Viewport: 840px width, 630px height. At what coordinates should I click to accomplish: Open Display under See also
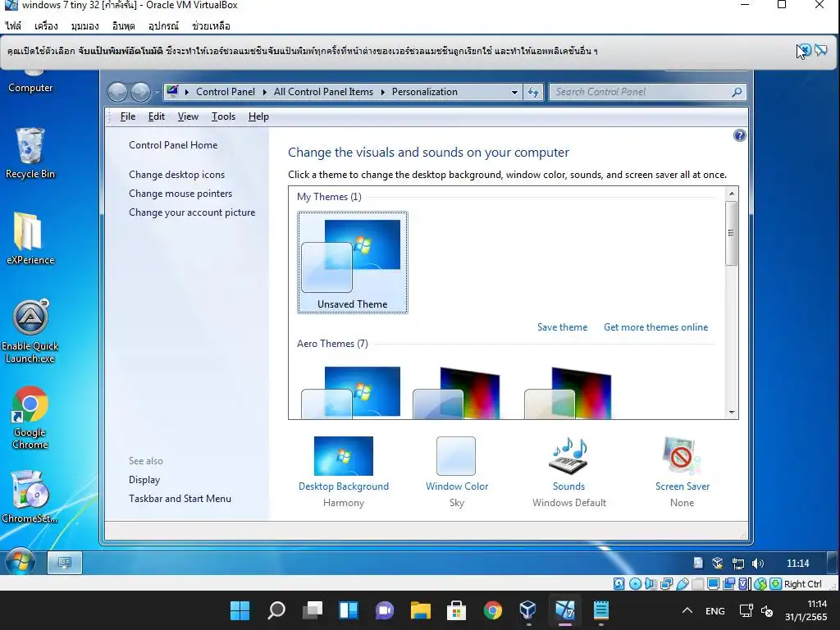(x=144, y=480)
